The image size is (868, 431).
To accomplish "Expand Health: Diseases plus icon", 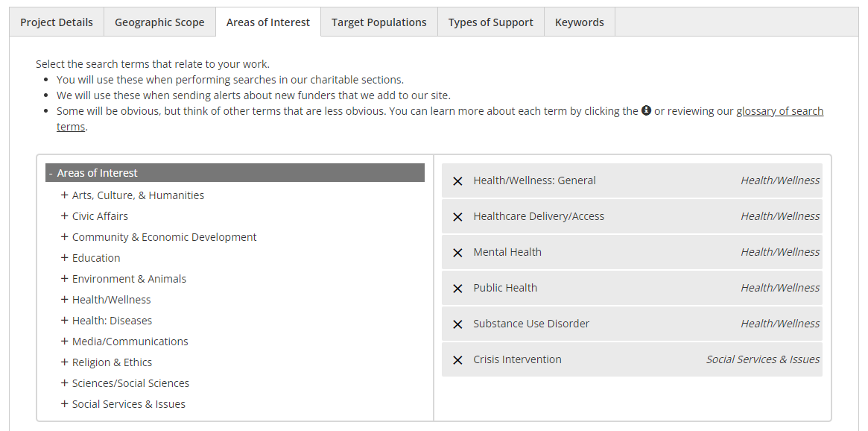I will 65,321.
